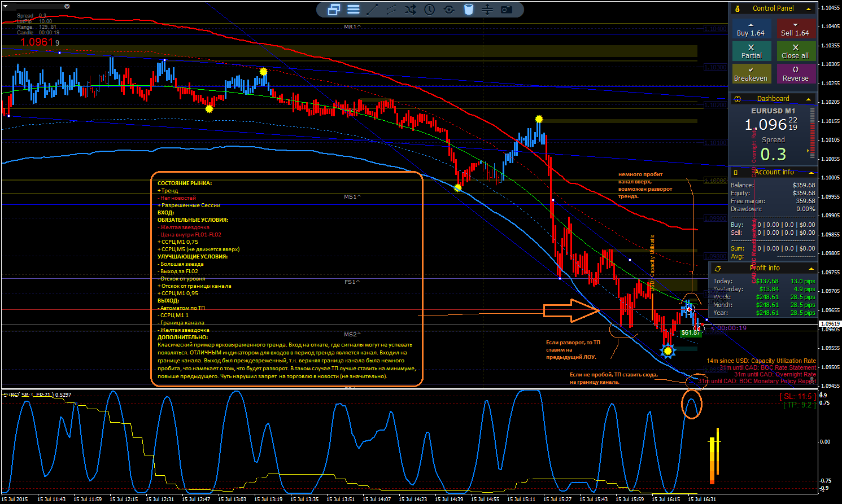Click the MS1 pivot level label
Screen dimensions: 842x504
click(x=352, y=197)
